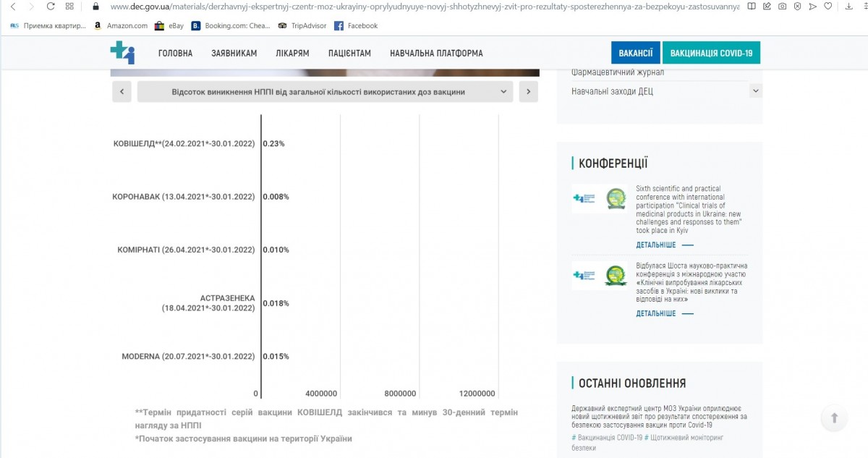This screenshot has height=458, width=868.
Task: Click the 0.010% chart value
Action: [276, 250]
